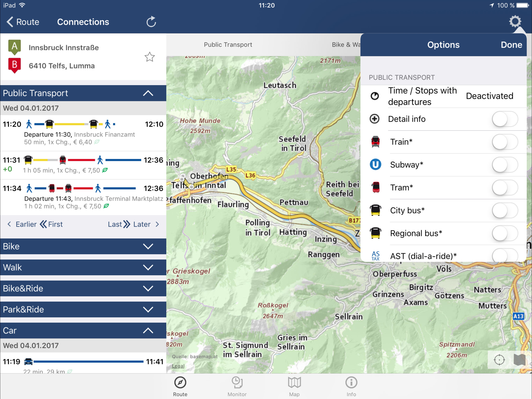Tap the Wi-Fi status icon
This screenshot has width=532, height=399.
click(x=22, y=5)
